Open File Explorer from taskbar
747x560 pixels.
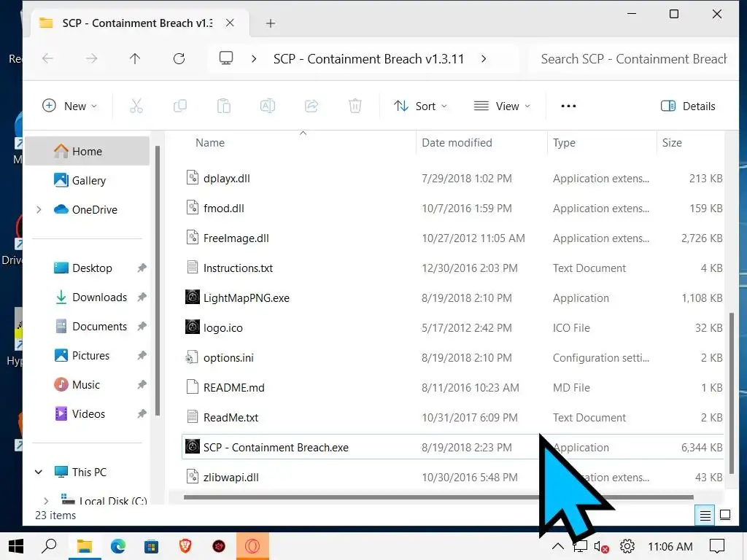85,546
